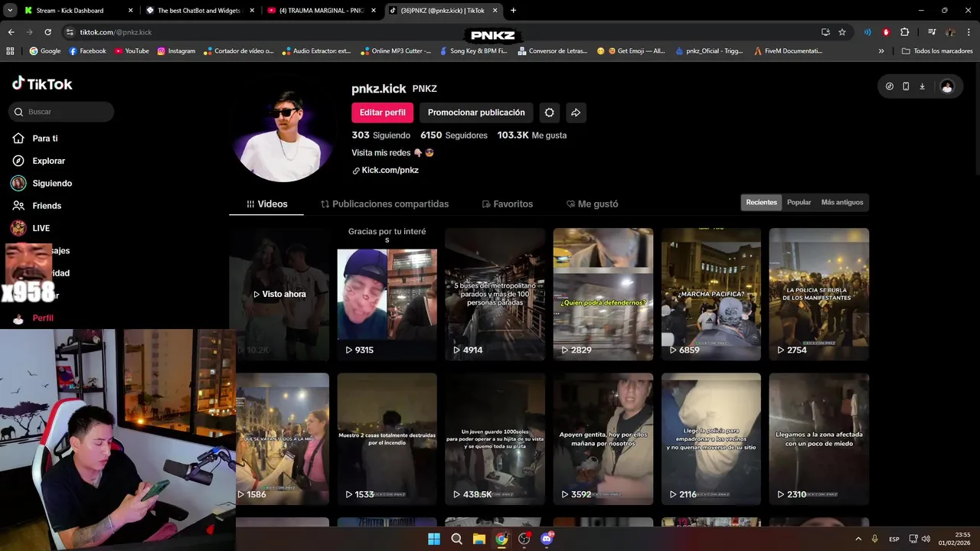Bookmark this page with the star icon
This screenshot has height=551, width=980.
click(x=842, y=32)
